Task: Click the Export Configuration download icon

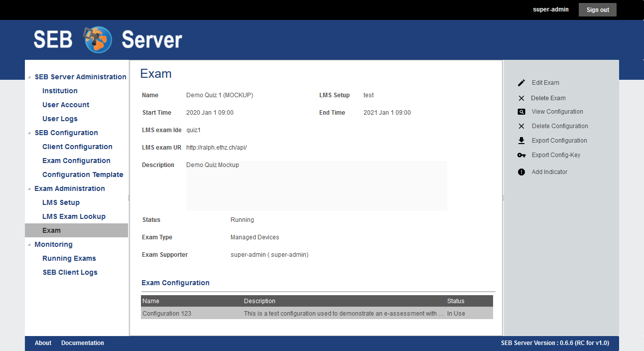Action: pos(521,141)
